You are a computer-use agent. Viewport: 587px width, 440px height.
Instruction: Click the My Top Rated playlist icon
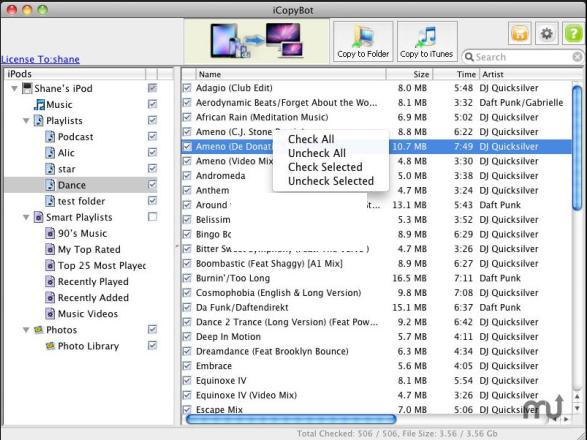pyautogui.click(x=50, y=249)
